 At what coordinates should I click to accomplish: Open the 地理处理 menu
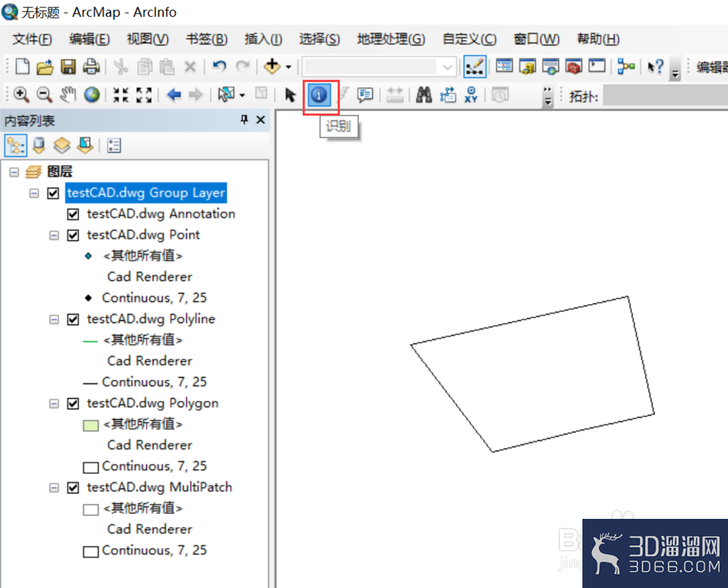pos(390,39)
